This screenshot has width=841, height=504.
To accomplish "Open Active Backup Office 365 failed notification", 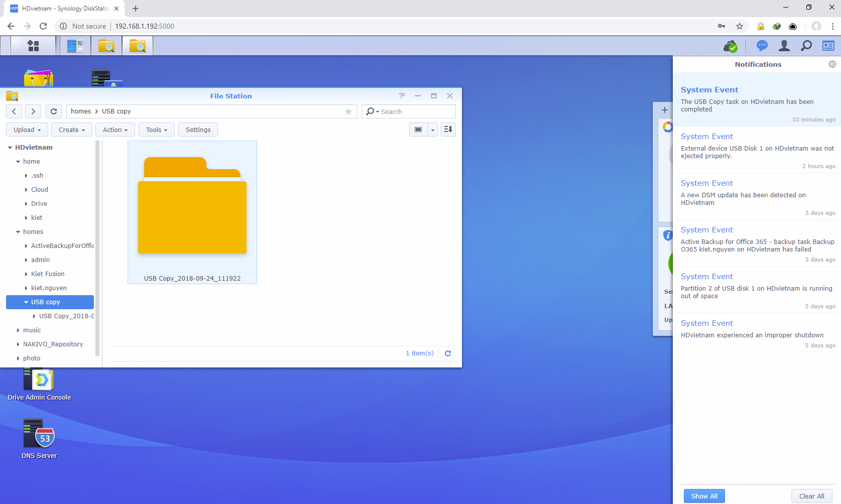I will (x=757, y=244).
